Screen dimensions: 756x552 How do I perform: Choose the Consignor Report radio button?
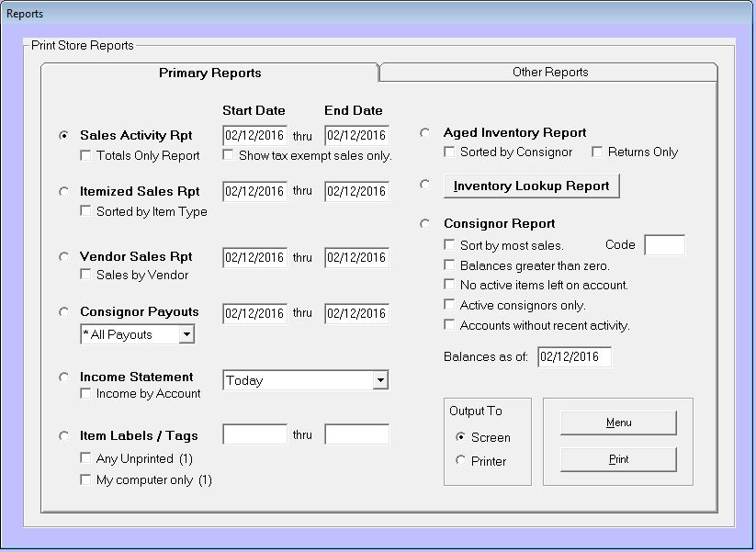pyautogui.click(x=424, y=224)
